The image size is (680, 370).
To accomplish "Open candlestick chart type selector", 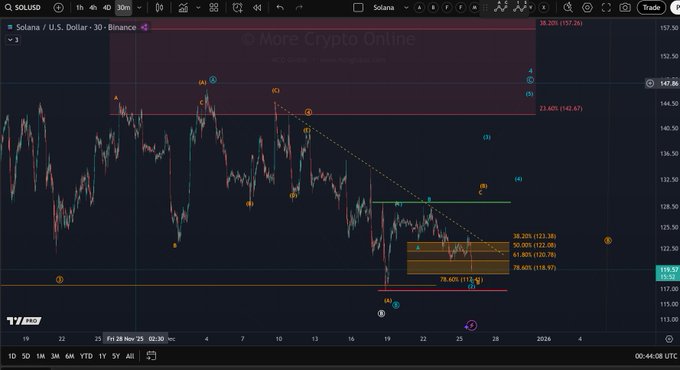I will pyautogui.click(x=159, y=8).
